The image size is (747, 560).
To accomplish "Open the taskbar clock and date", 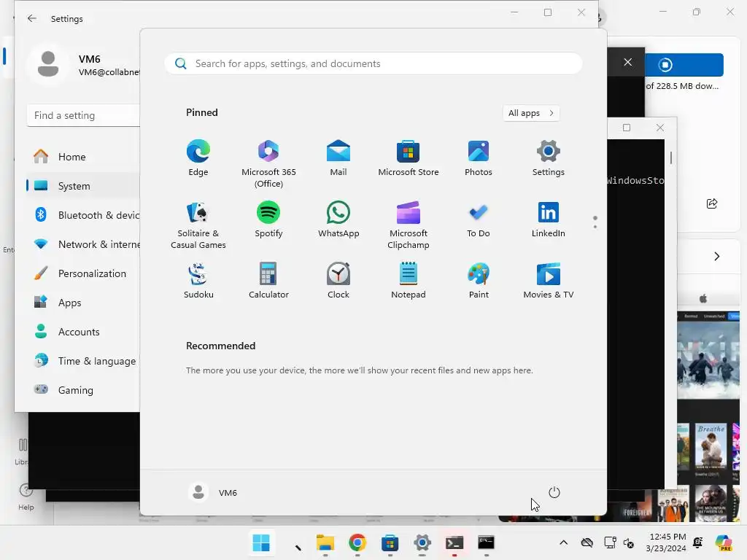I will tap(666, 542).
